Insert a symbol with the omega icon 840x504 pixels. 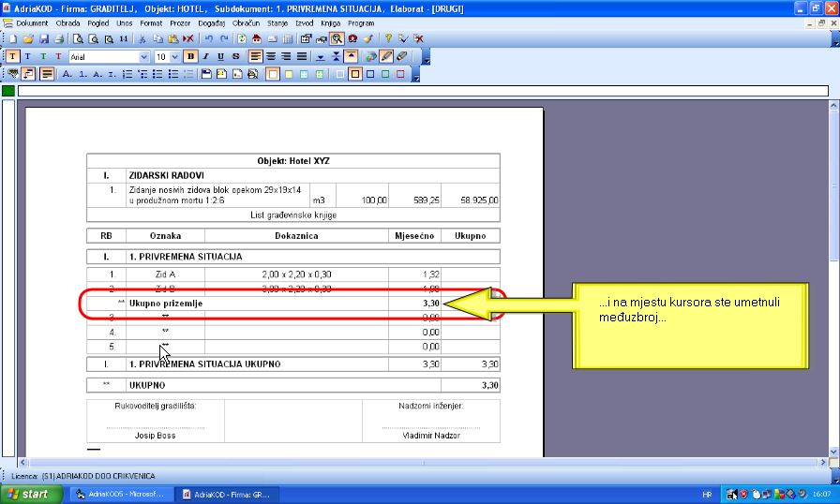[x=352, y=38]
